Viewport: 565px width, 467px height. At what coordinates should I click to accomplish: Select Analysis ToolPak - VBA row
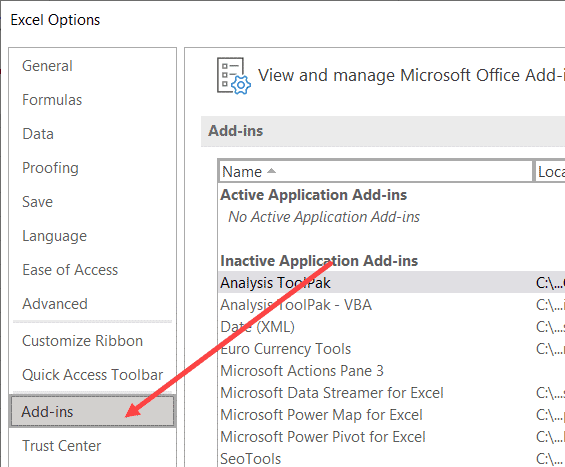click(392, 305)
